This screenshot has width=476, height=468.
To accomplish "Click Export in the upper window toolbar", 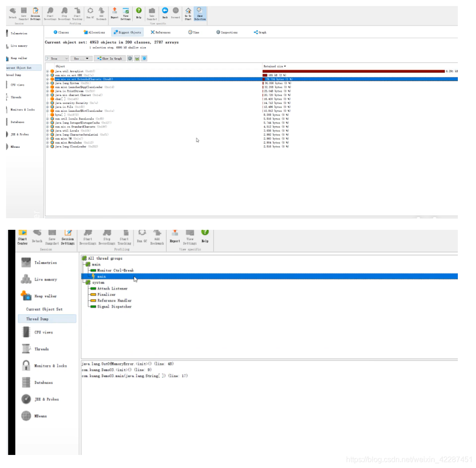I will click(x=115, y=14).
